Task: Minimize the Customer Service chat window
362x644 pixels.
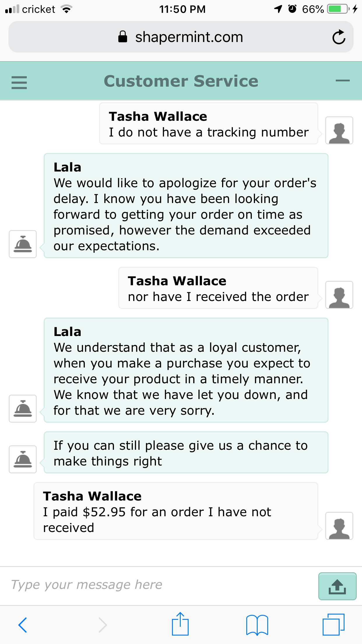Action: 342,81
